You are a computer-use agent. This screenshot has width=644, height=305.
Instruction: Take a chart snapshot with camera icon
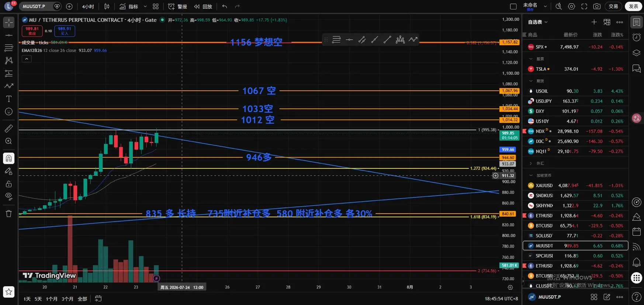597,6
